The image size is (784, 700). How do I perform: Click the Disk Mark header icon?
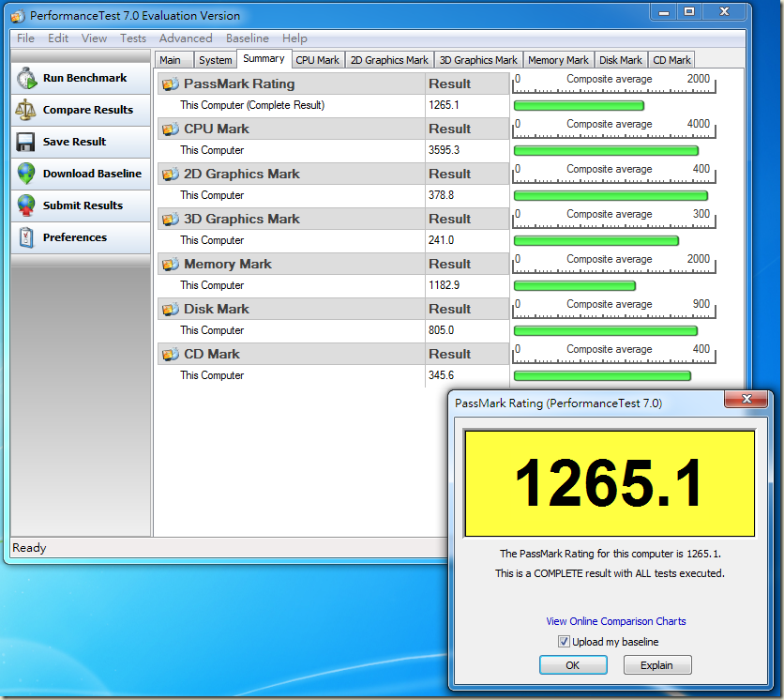click(x=171, y=310)
